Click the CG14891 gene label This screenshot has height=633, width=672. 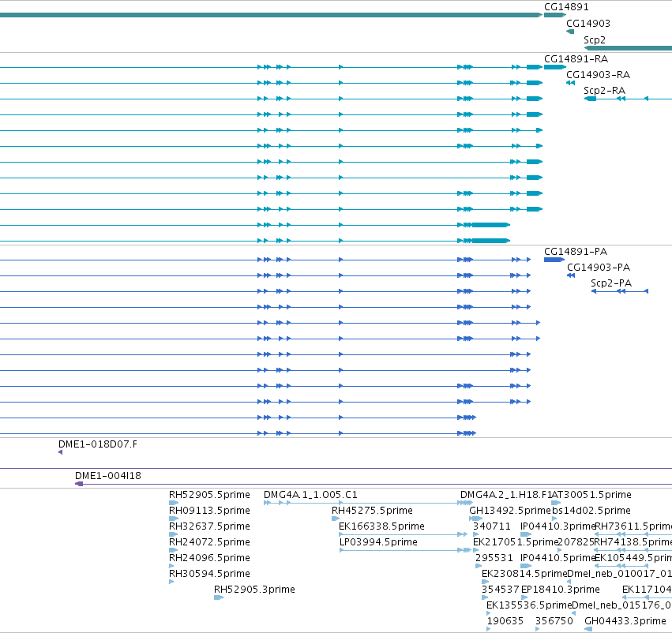point(566,7)
